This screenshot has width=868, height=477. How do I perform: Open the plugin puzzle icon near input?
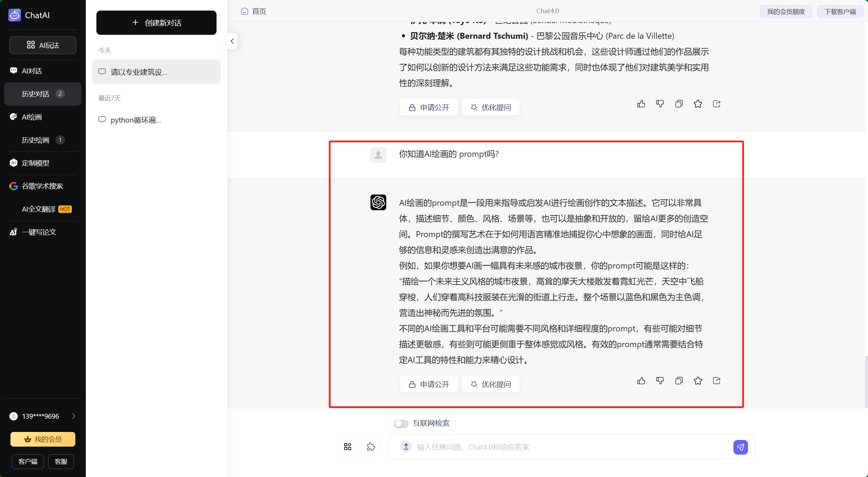pos(371,447)
